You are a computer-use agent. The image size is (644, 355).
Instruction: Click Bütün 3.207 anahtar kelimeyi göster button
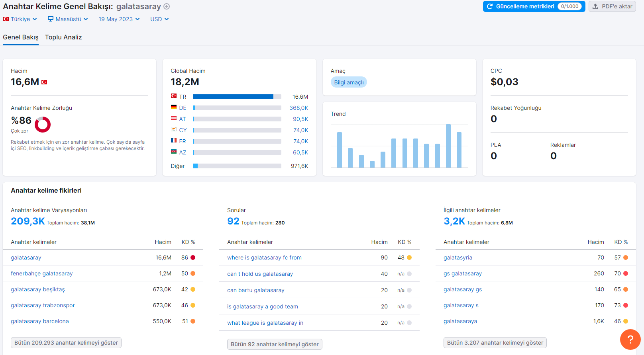[x=495, y=343]
